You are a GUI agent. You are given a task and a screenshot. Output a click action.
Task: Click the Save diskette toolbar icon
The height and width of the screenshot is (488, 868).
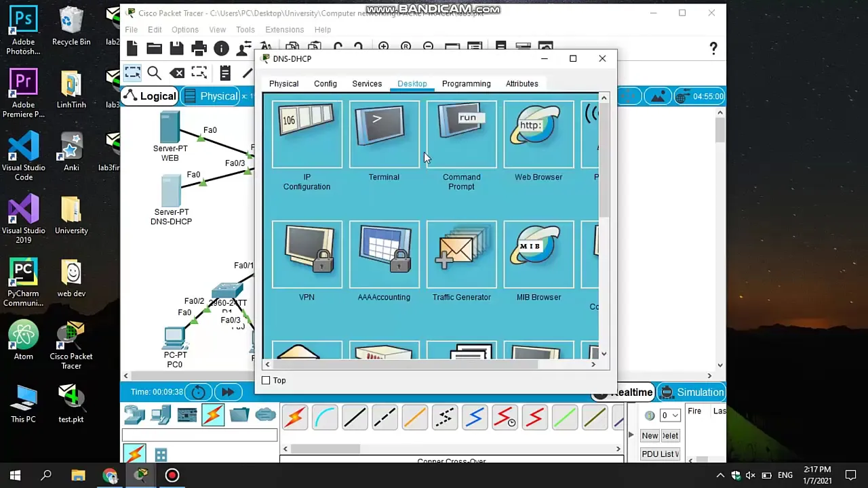click(x=176, y=48)
